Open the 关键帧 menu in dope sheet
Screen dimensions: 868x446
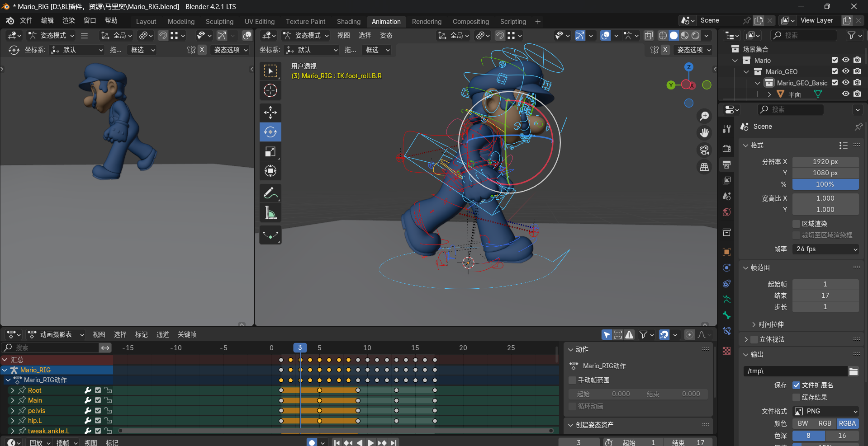pos(187,334)
